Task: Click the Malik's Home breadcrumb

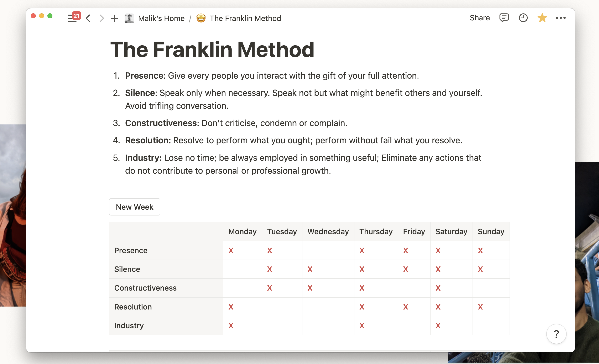Action: [x=161, y=19]
